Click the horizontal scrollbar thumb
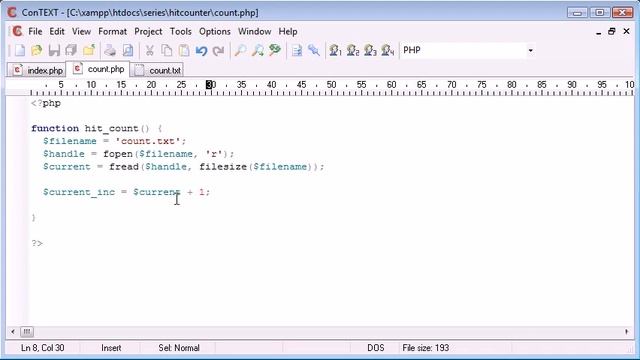640x360 pixels. click(x=27, y=332)
